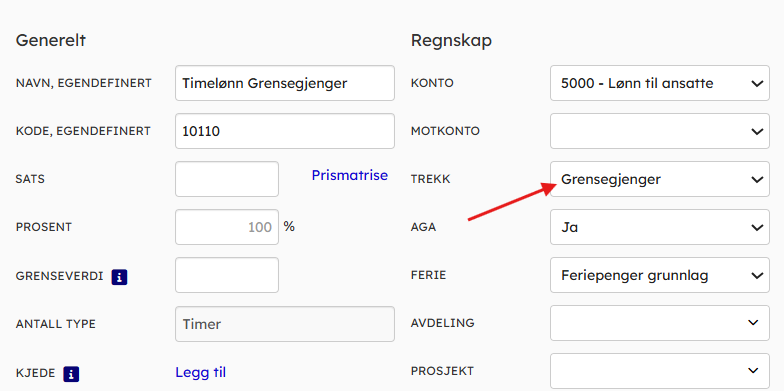Click the info icon beside KJEDE
Screen dimensions: 784x391
[71, 374]
